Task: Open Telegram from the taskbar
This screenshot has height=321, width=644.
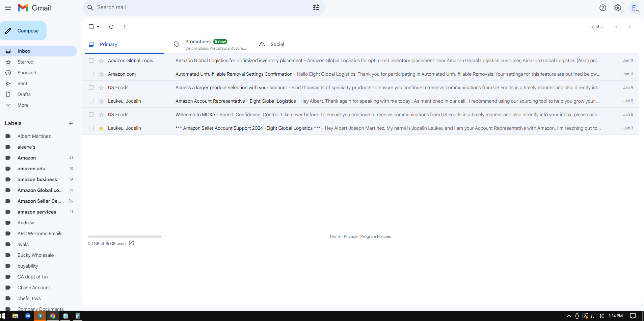Action: [x=40, y=316]
